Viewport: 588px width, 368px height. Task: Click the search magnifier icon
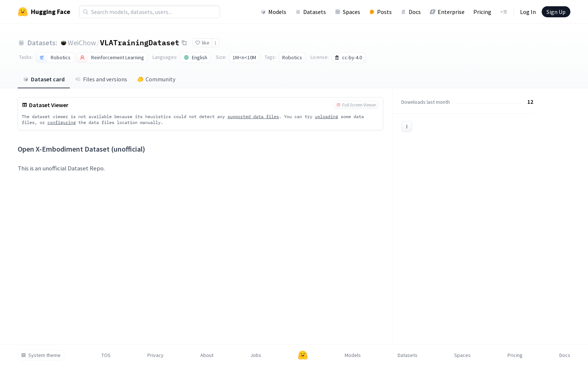click(x=86, y=12)
